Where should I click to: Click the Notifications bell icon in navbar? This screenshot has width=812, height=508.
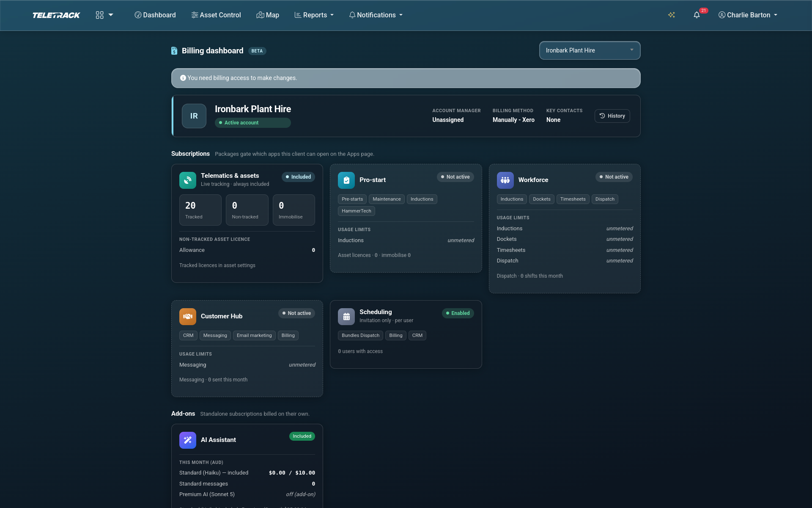coord(352,15)
